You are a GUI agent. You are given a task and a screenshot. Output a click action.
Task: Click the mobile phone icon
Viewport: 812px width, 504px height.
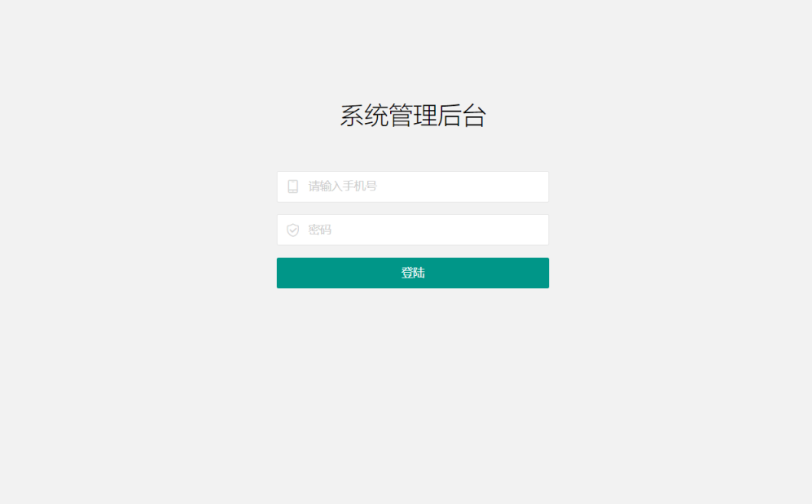pos(292,186)
